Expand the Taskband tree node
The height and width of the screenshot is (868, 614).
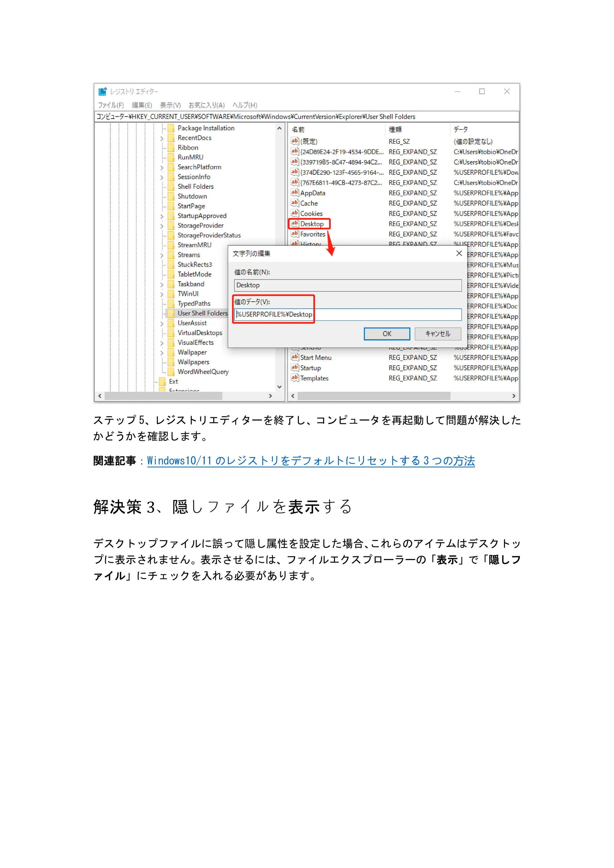(162, 284)
